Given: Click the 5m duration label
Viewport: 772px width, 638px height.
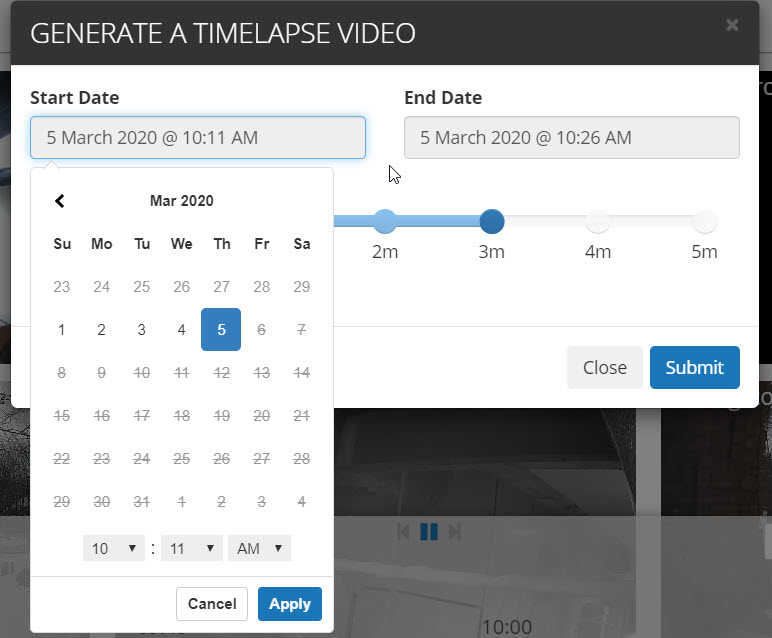Looking at the screenshot, I should (x=704, y=252).
